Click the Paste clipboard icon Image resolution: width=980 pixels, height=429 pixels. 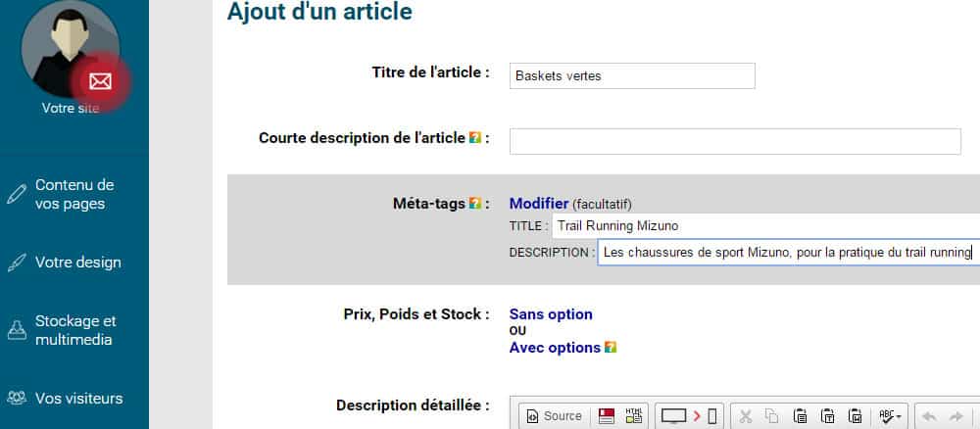[800, 416]
